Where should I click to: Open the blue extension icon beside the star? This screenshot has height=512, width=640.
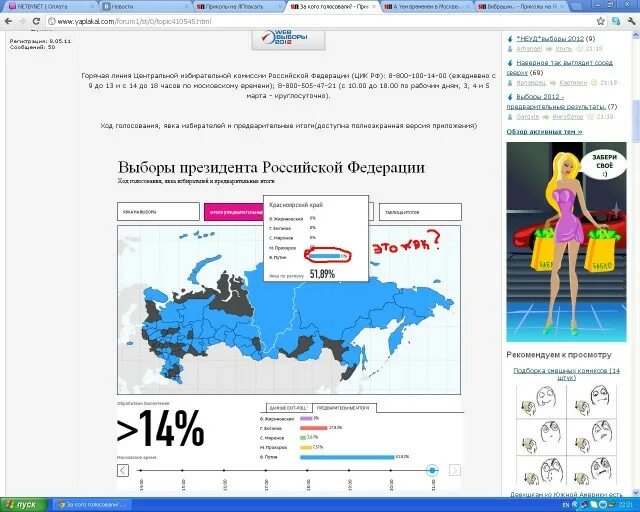click(x=616, y=21)
